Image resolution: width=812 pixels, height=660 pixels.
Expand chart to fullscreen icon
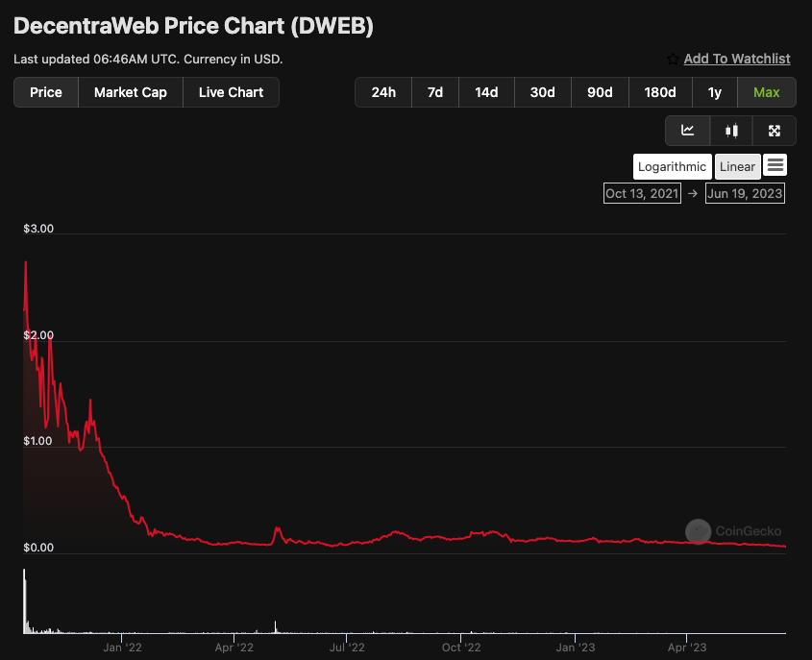click(x=774, y=131)
